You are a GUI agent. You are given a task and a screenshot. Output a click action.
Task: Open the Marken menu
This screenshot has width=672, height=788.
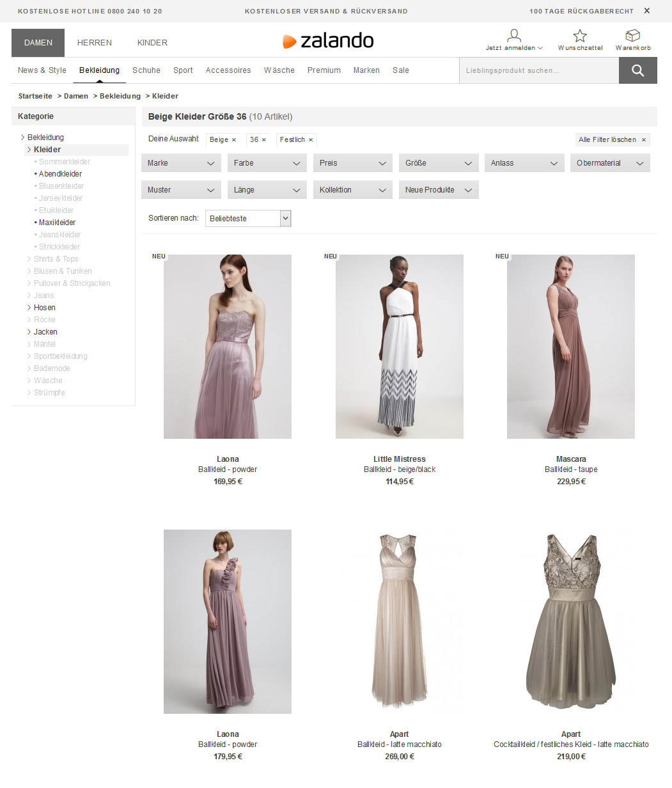(x=366, y=70)
